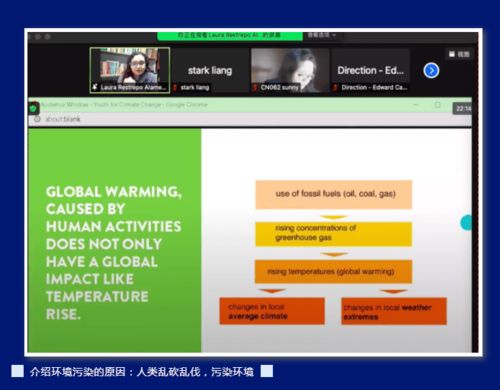Select Laura Restrepo's video thumbnail
The image size is (500, 390).
click(x=130, y=70)
